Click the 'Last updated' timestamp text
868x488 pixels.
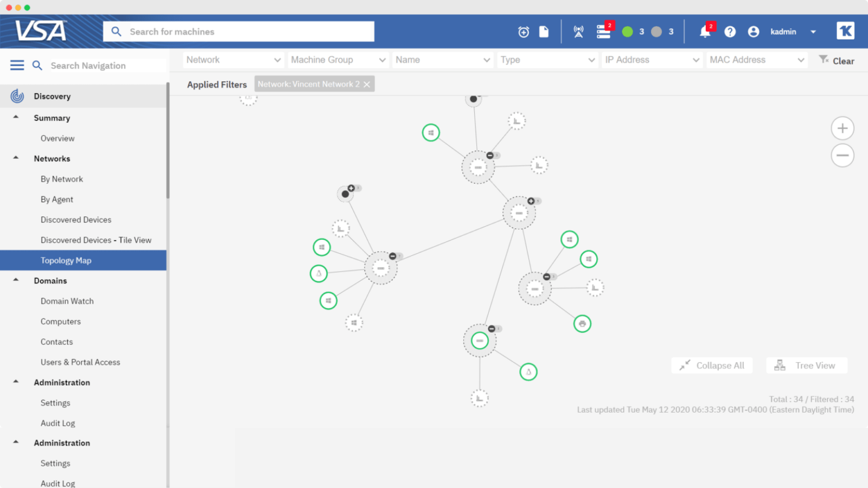point(716,409)
